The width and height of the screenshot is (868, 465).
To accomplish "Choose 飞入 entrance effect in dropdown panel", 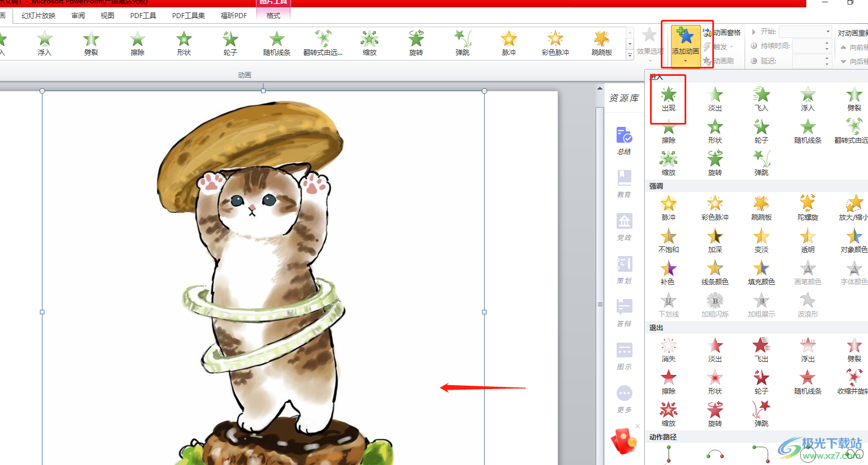I will click(x=762, y=99).
